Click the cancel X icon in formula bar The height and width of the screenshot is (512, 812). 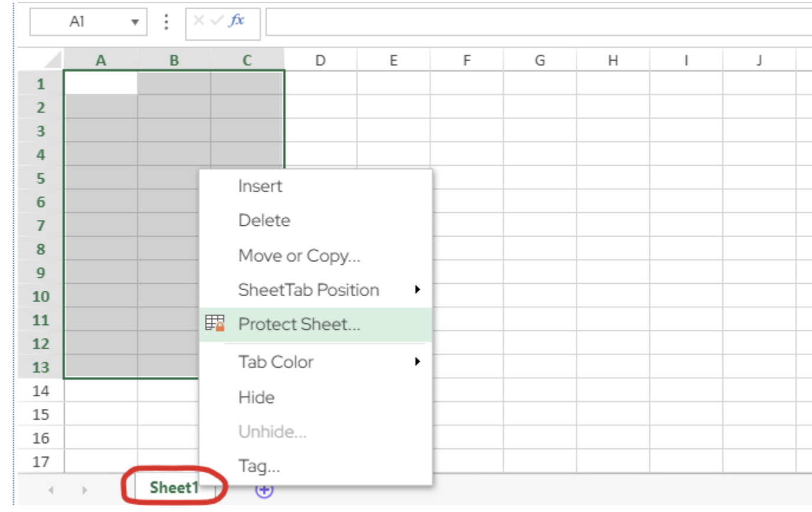(198, 21)
